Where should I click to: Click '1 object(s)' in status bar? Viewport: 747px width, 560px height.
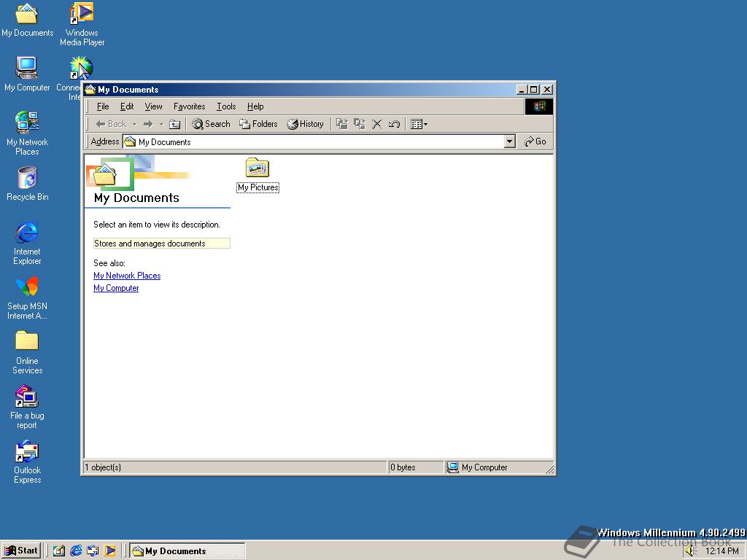(x=103, y=467)
